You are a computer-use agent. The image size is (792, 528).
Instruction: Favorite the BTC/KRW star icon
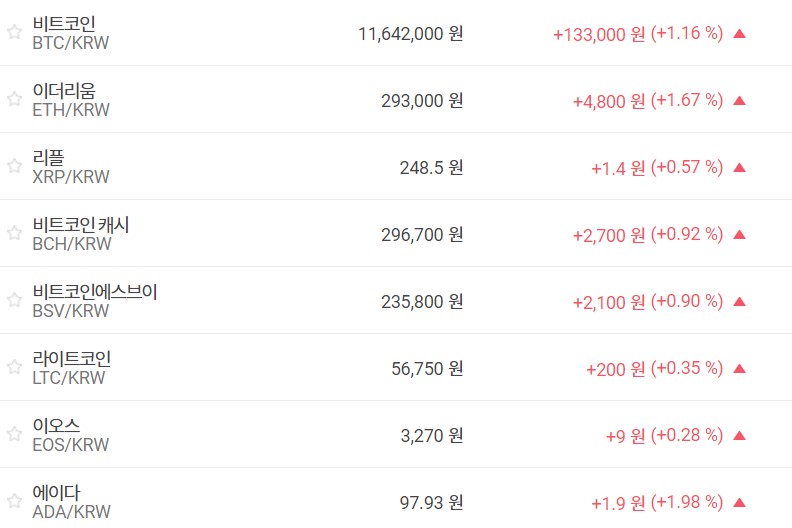(x=14, y=32)
